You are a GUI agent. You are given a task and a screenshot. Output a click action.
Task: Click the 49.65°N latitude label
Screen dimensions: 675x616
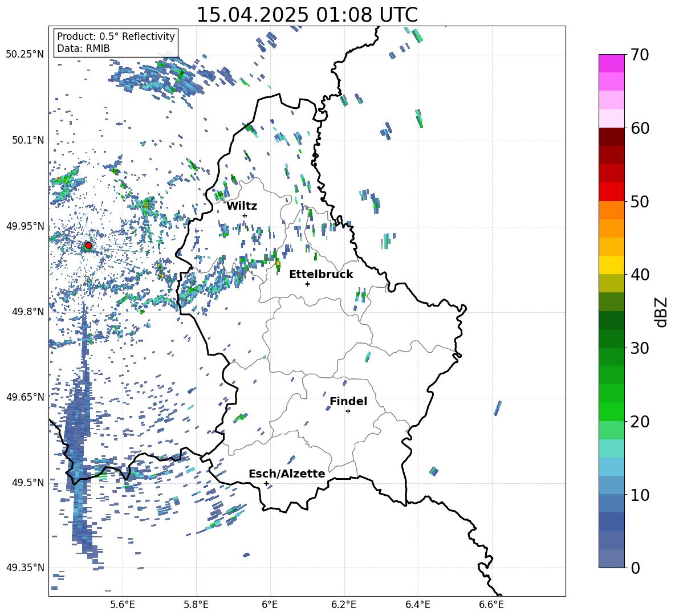[x=25, y=397]
